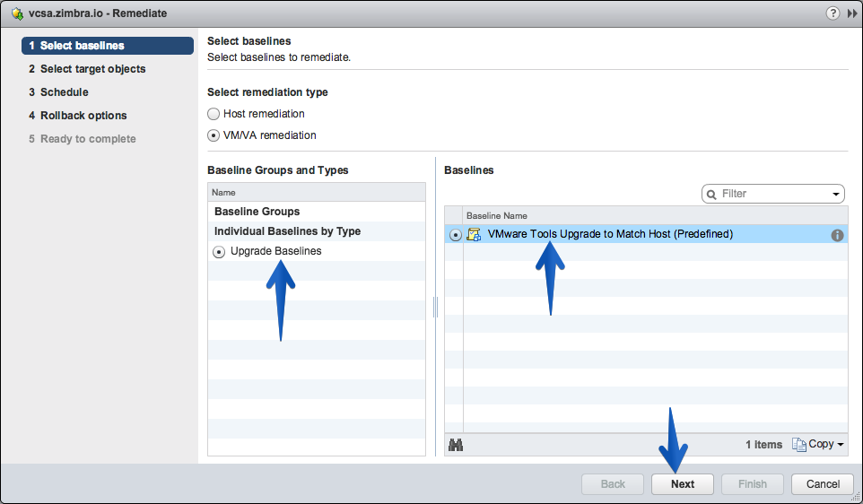Click the double-arrow collapse icon in title bar

(x=852, y=13)
